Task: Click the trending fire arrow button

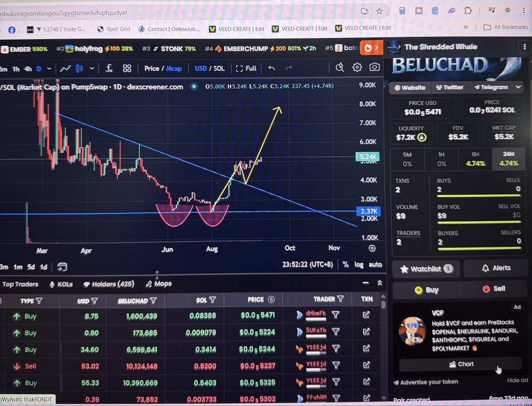Action: coord(371,48)
